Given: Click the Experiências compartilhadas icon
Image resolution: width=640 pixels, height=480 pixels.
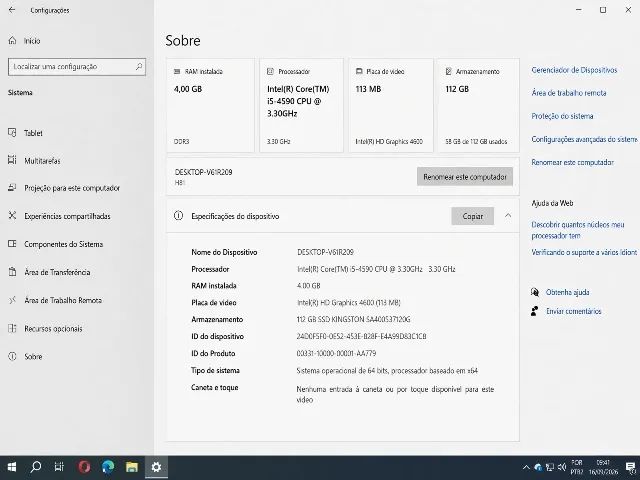Looking at the screenshot, I should [x=12, y=216].
